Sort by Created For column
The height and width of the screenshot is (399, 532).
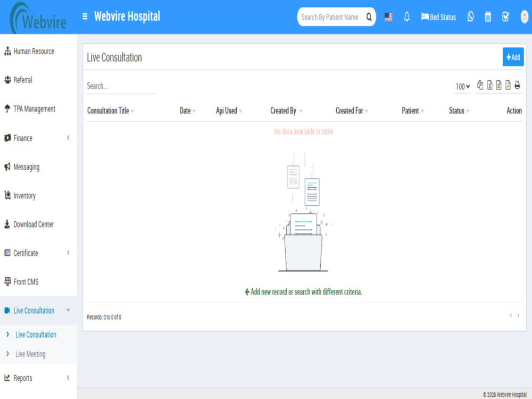click(x=352, y=111)
